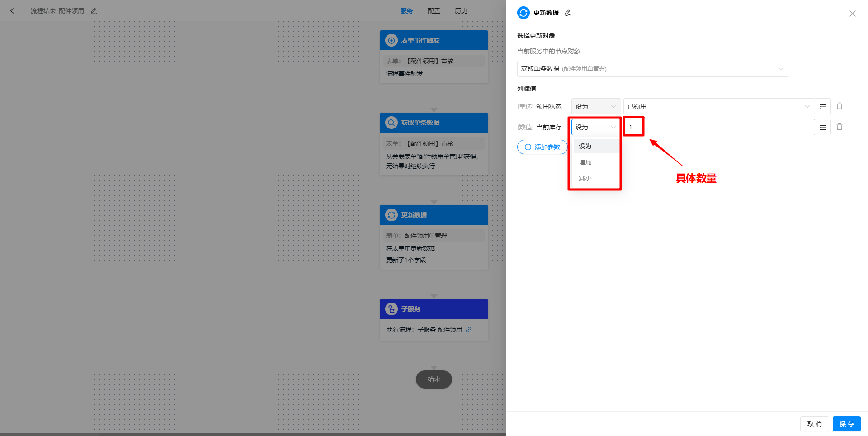The width and height of the screenshot is (868, 436).
Task: Expand the 获取单条数据 node object dropdown
Action: [x=652, y=69]
